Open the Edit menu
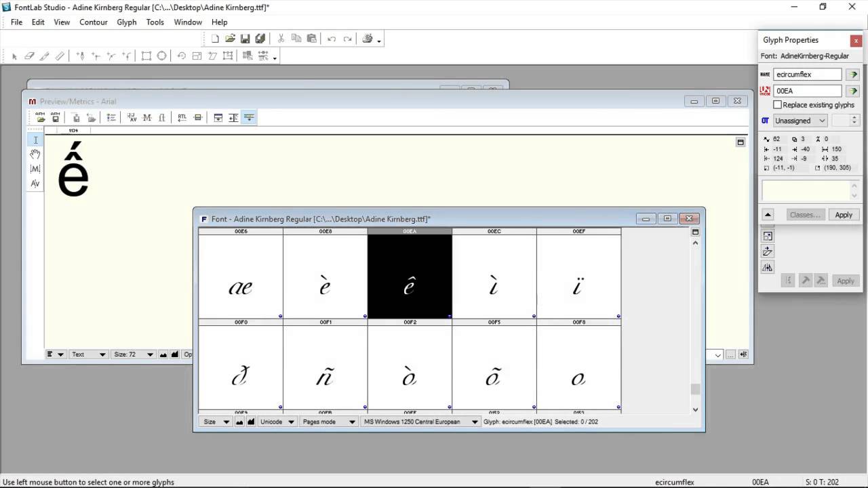 [x=38, y=22]
